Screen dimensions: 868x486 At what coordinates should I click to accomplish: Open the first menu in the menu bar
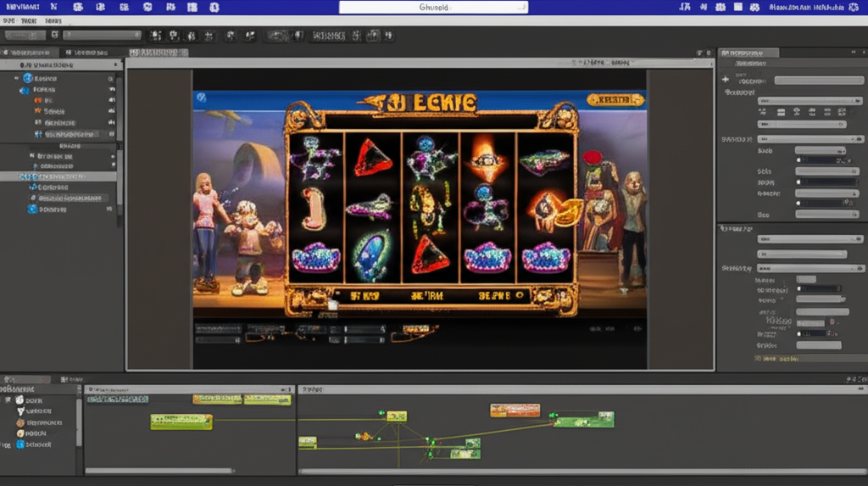(x=9, y=21)
